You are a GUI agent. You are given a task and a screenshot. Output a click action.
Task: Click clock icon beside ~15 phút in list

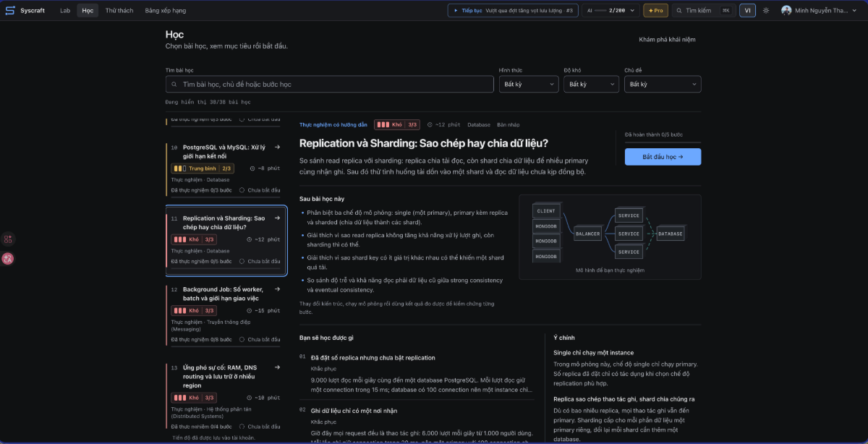click(x=250, y=311)
